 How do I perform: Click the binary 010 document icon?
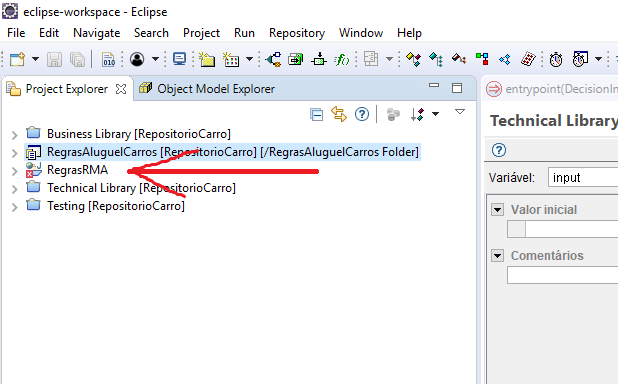pos(108,60)
